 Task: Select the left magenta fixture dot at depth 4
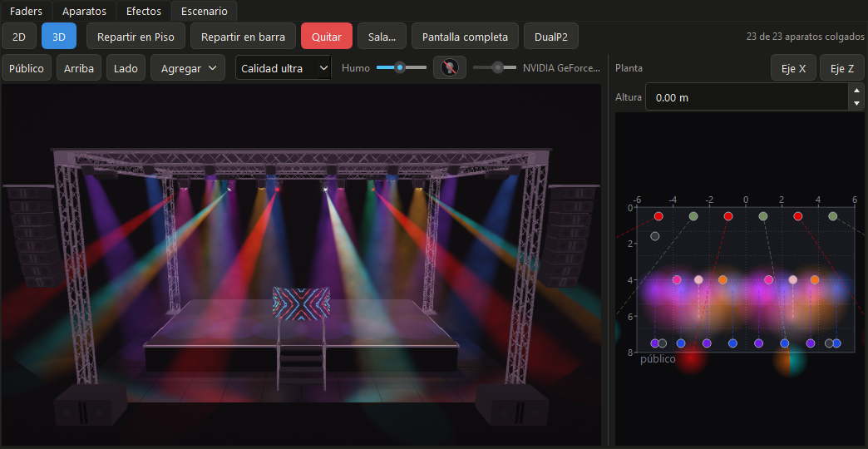coord(677,279)
